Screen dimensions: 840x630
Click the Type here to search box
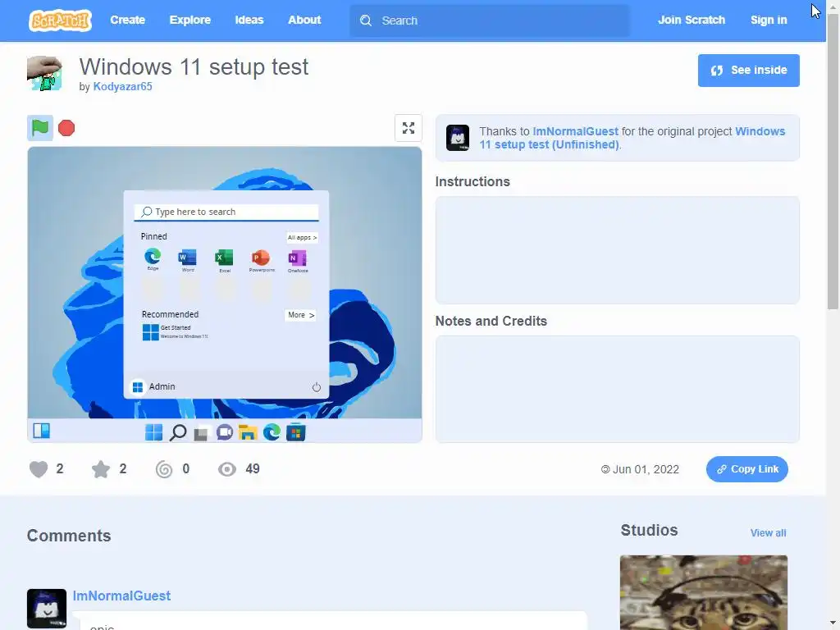(x=226, y=212)
